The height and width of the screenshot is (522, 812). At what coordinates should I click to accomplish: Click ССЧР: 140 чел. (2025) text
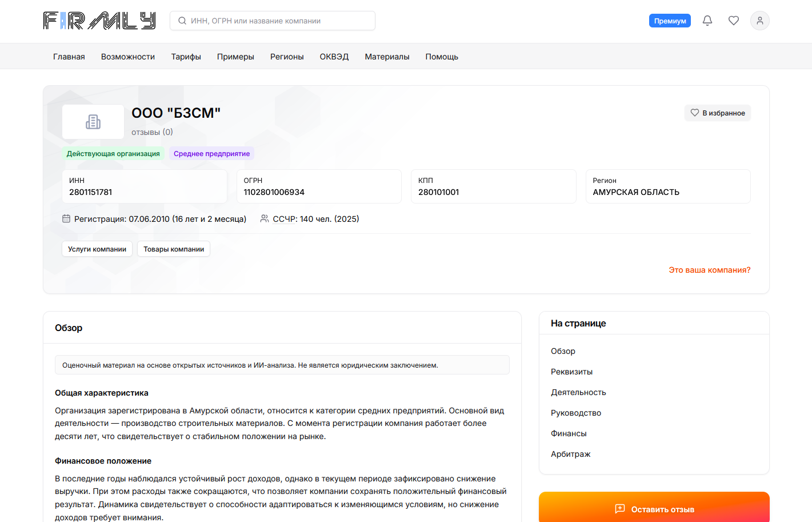tap(316, 219)
